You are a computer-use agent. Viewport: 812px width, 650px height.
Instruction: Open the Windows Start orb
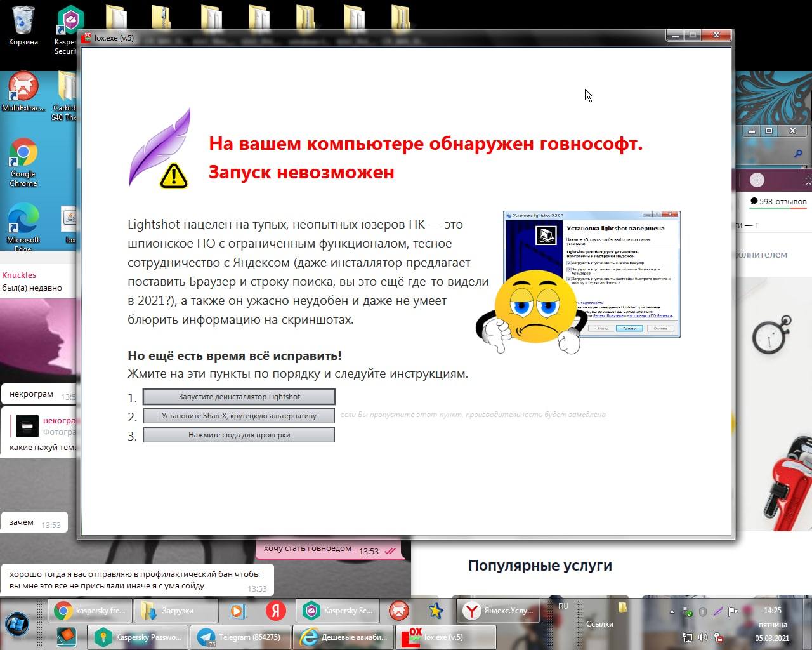(x=17, y=624)
